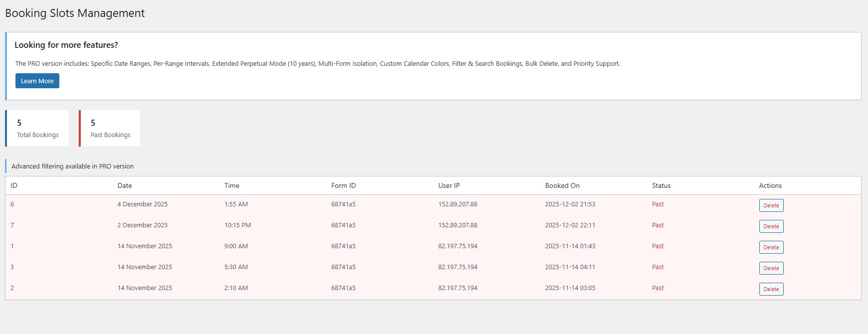Click the Status column header
The height and width of the screenshot is (334, 868).
[661, 185]
